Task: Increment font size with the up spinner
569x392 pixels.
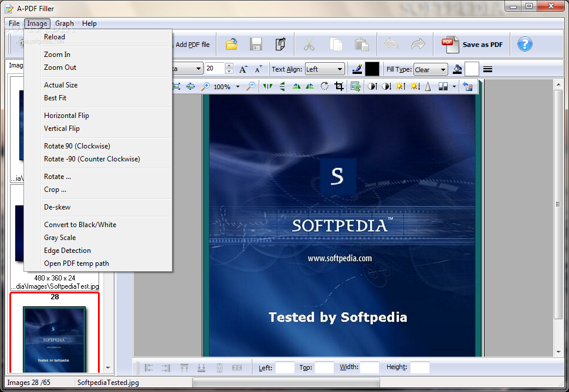Action: [x=229, y=66]
